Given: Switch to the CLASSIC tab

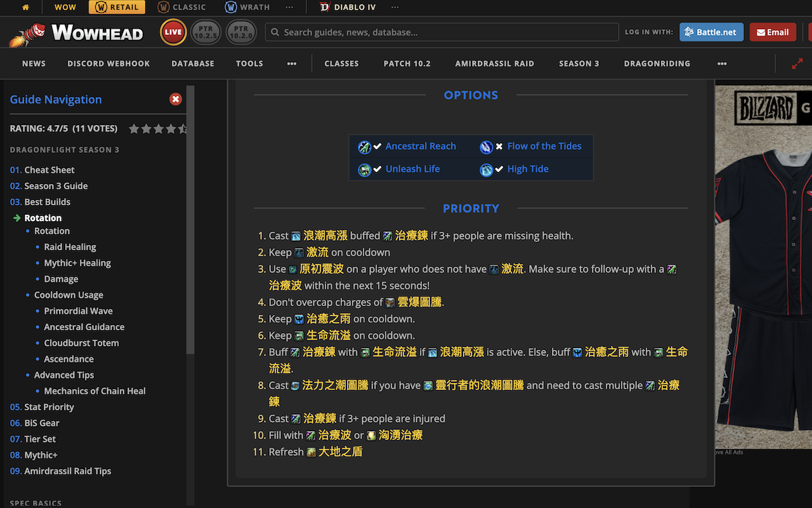Looking at the screenshot, I should (182, 7).
